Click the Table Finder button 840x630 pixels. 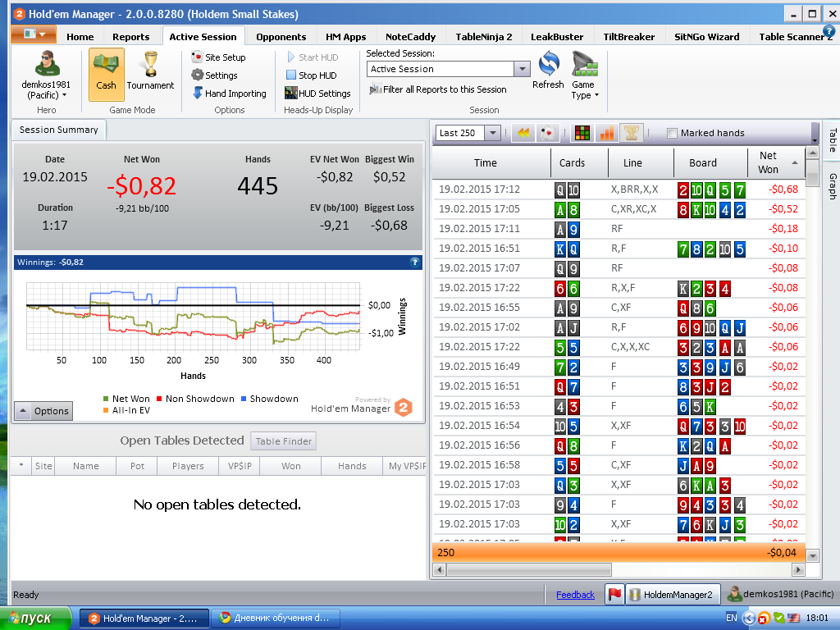coord(283,441)
